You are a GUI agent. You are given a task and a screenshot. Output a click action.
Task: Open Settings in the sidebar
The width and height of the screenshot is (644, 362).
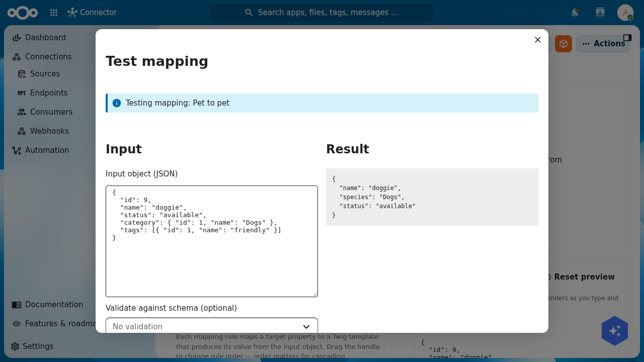coord(38,346)
